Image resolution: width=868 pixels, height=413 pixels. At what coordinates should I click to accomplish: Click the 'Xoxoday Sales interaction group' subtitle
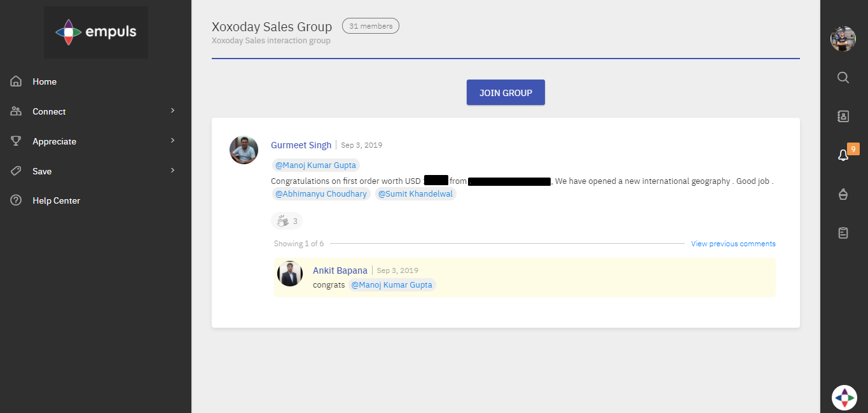coord(271,41)
